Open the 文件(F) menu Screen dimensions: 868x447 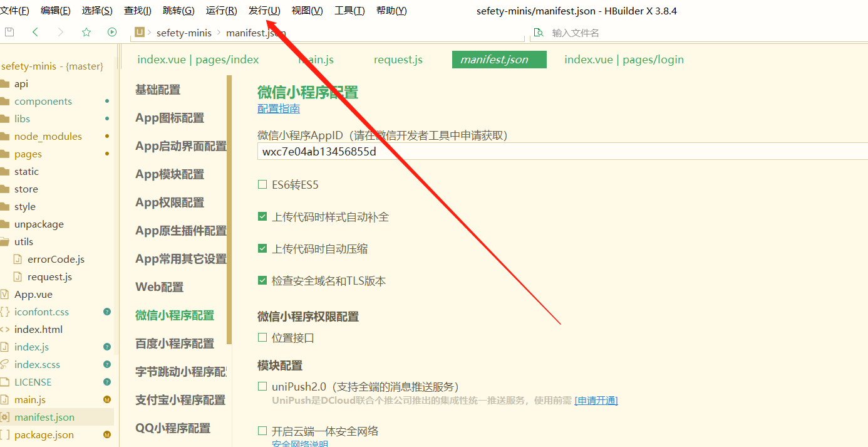pyautogui.click(x=15, y=11)
